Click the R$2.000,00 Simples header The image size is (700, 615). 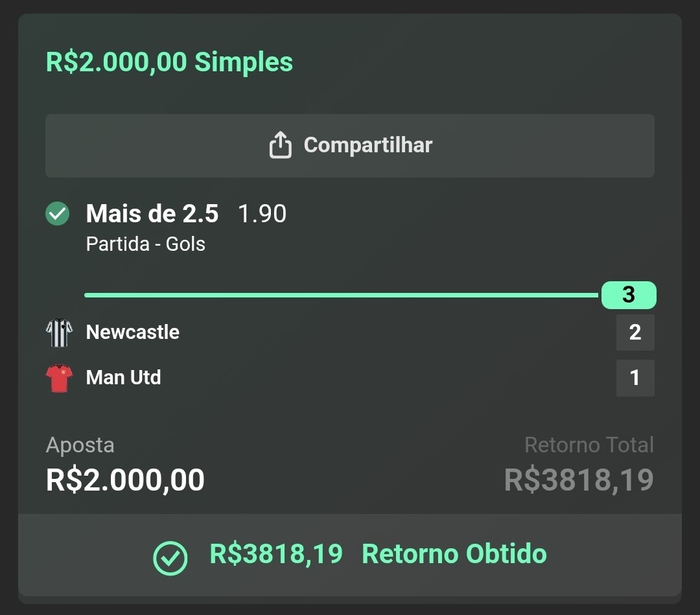[x=169, y=63]
